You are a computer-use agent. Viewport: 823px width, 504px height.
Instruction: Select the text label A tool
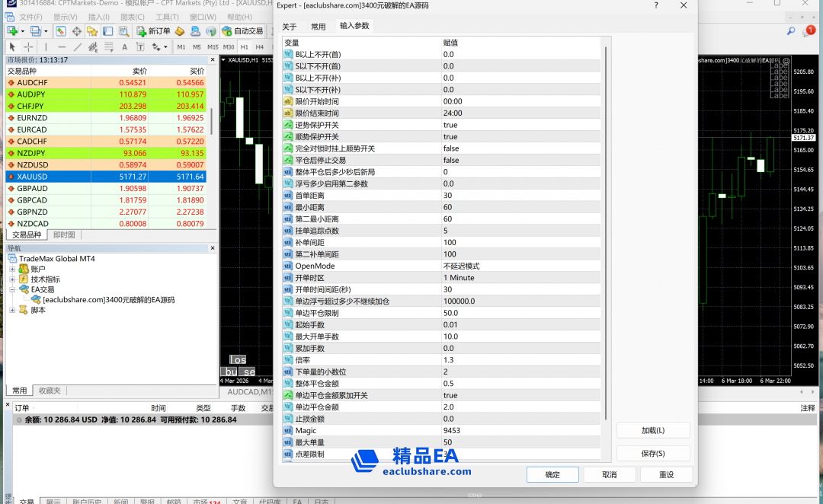click(x=125, y=47)
